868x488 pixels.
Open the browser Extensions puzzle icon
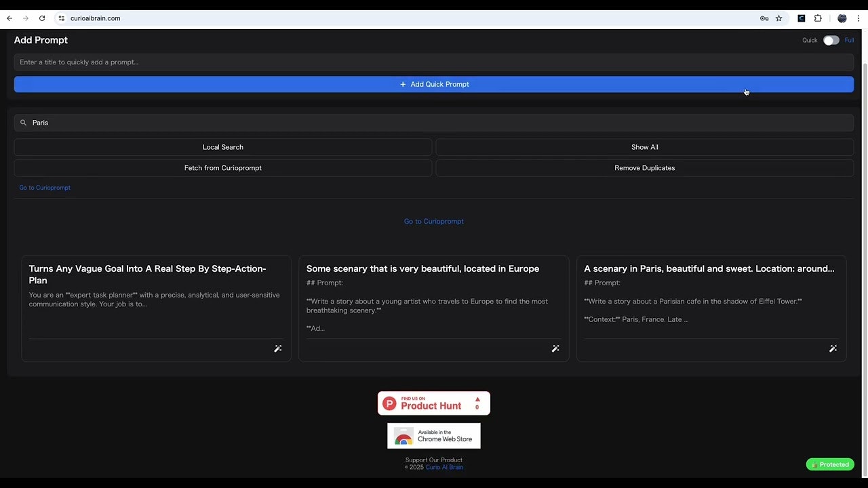click(x=818, y=18)
